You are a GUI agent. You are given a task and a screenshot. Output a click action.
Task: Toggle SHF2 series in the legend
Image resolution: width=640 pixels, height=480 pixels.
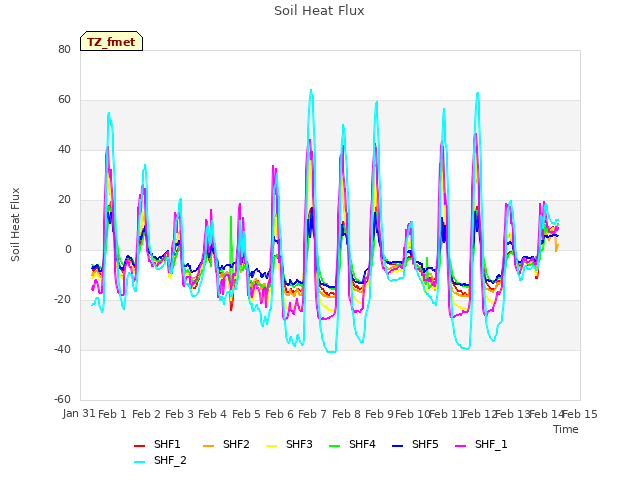coord(226,444)
